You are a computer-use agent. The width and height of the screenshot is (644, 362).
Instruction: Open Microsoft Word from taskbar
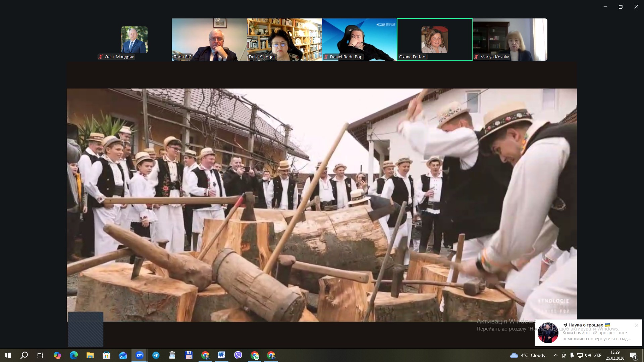click(x=221, y=355)
